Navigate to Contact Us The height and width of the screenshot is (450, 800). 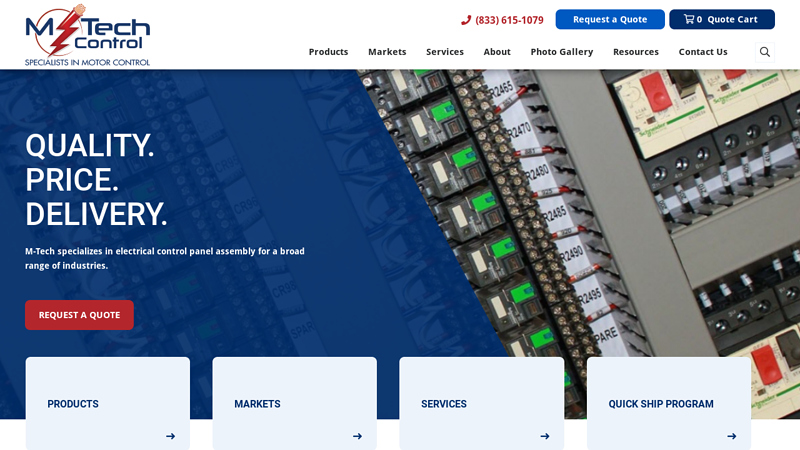(x=703, y=52)
